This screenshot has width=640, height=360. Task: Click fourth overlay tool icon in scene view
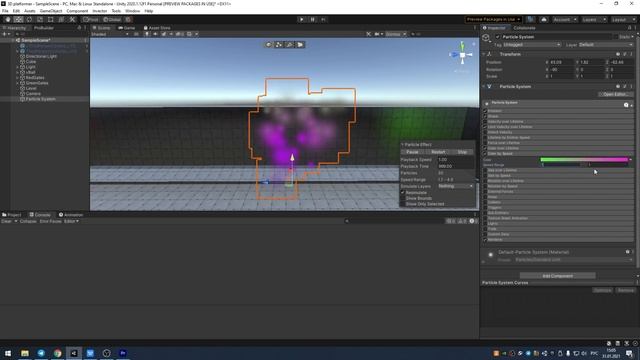tap(300, 44)
